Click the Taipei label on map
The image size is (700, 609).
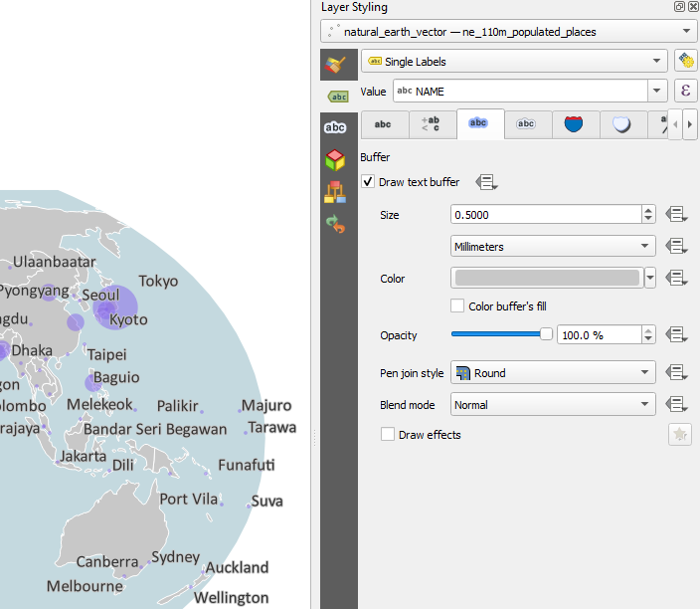106,355
